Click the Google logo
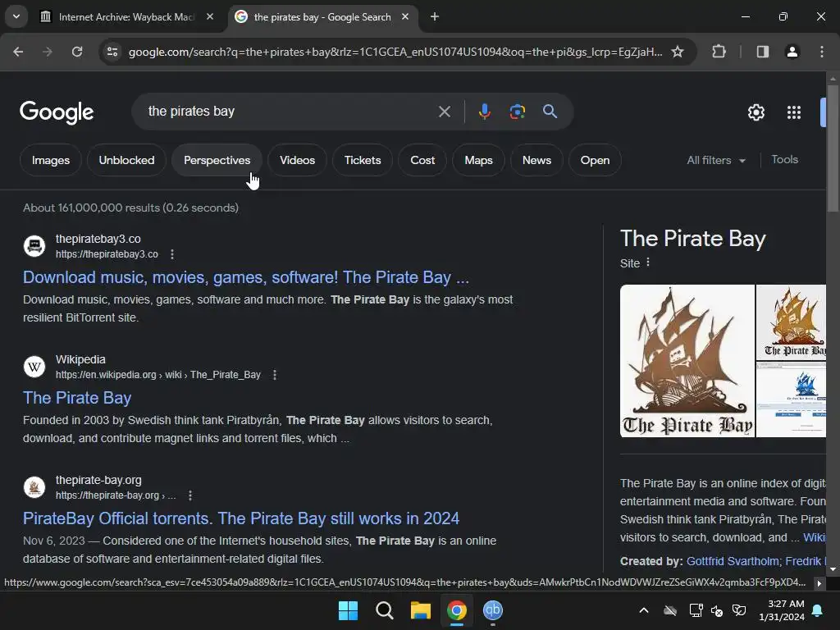This screenshot has width=840, height=630. pyautogui.click(x=57, y=112)
